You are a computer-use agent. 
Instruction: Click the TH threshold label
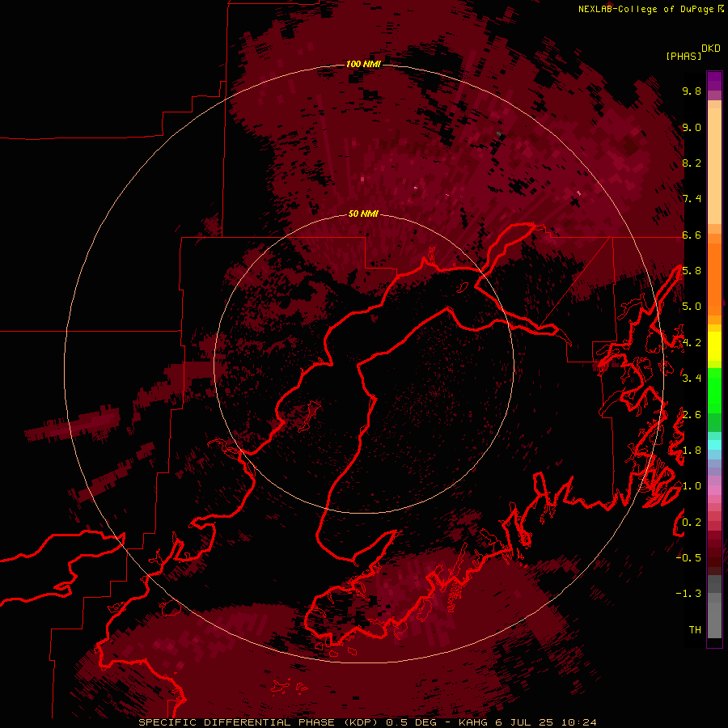[695, 629]
